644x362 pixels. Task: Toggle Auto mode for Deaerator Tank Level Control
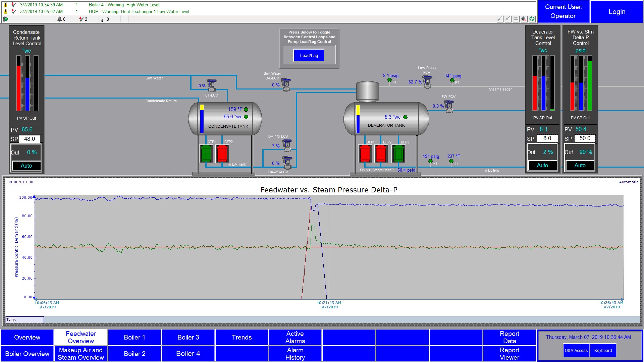tap(542, 165)
